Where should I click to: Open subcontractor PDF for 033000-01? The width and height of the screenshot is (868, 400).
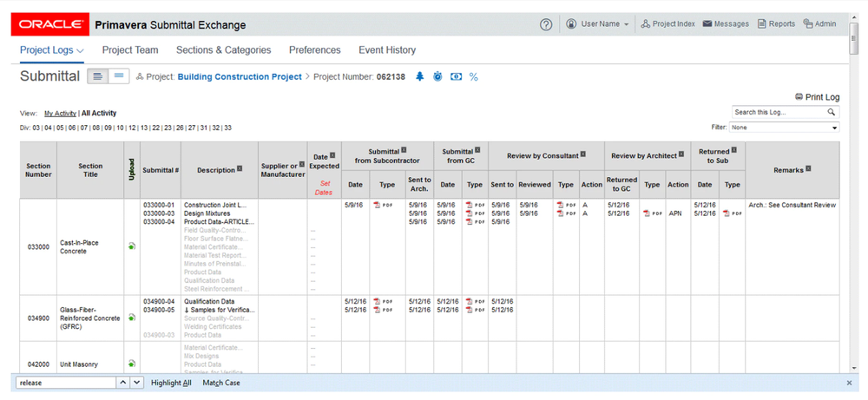point(383,206)
